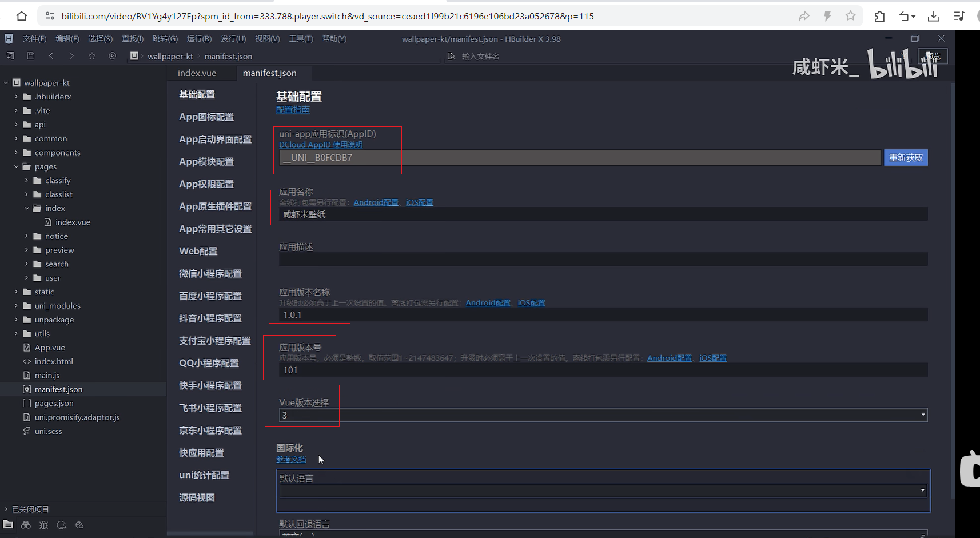
Task: Open the 文件(F) menu
Action: [x=34, y=38]
